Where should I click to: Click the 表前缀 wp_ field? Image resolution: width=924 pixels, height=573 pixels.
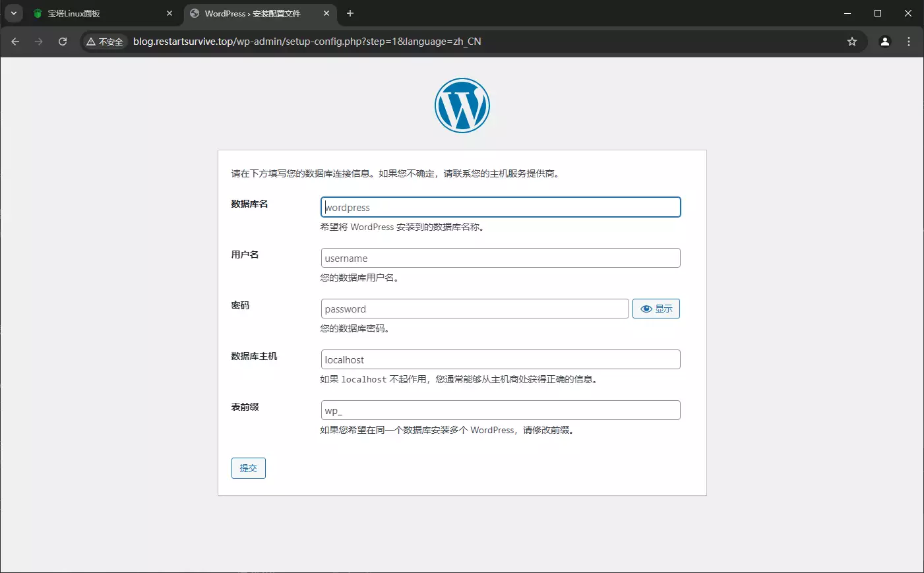coord(501,410)
